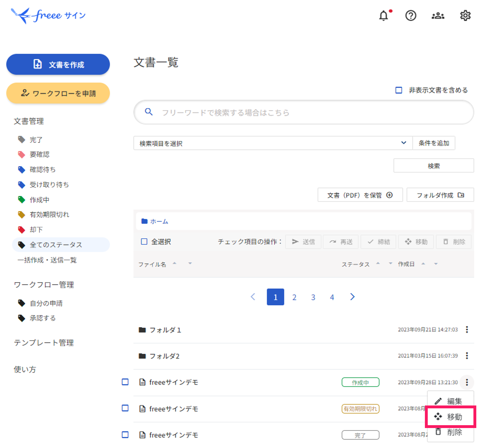Go to page 2

pos(294,297)
